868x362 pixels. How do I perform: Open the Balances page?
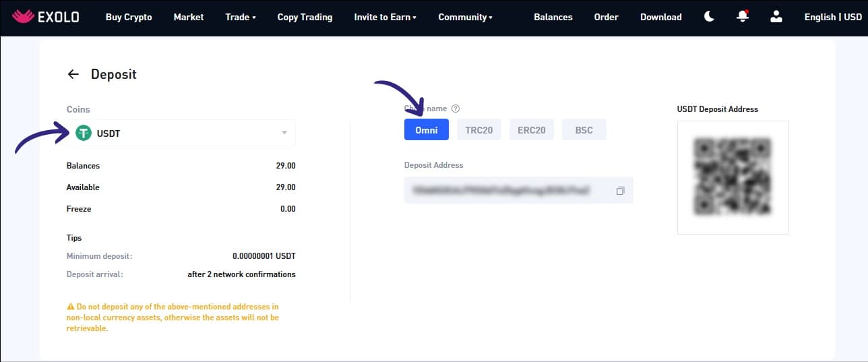point(553,17)
